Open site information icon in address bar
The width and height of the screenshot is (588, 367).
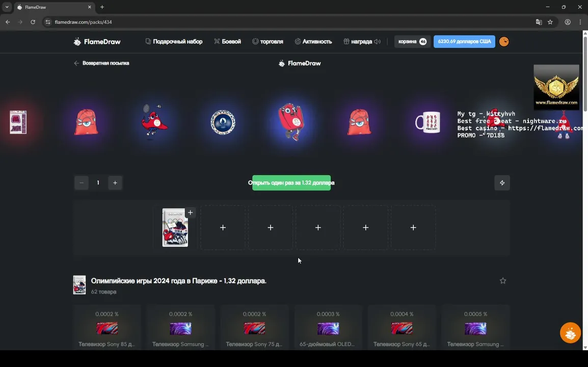(47, 22)
